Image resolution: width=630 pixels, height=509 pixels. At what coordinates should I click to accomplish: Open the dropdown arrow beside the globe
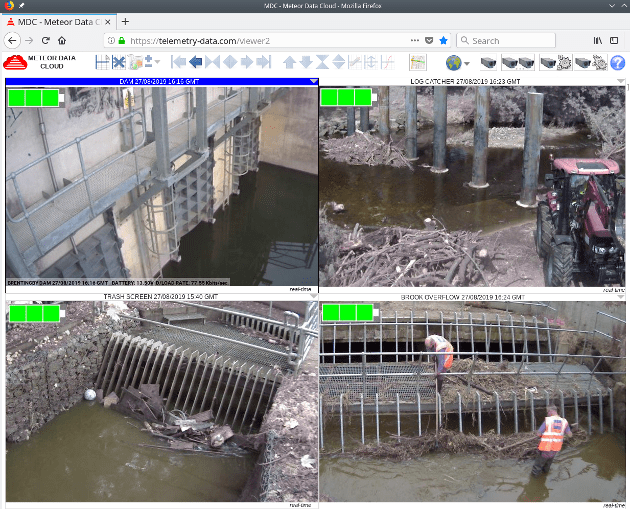click(x=469, y=62)
